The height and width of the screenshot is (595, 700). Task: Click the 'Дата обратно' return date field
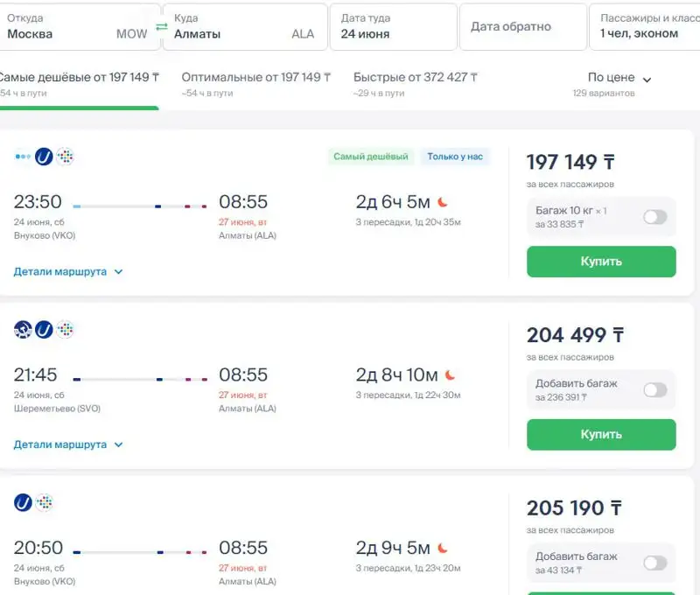521,27
